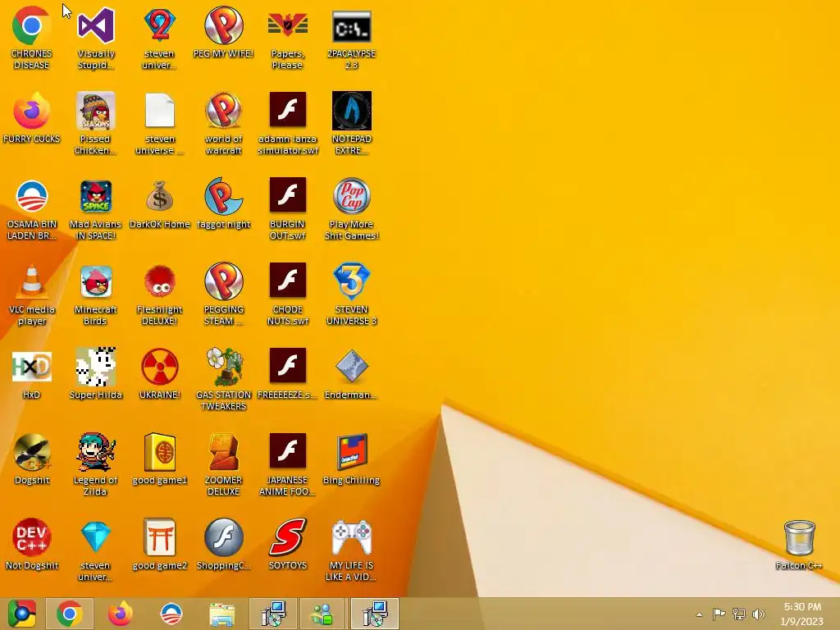840x630 pixels.
Task: Launch the HxD hex editor shortcut
Action: pos(32,374)
